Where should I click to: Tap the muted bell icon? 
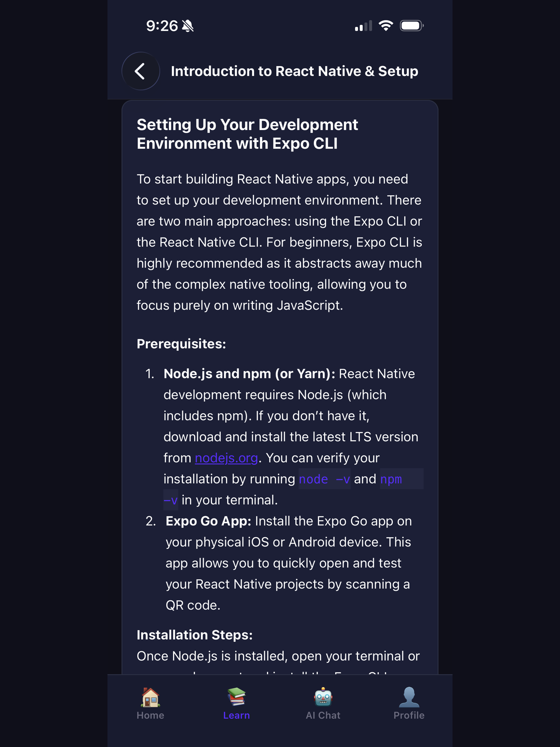click(188, 26)
